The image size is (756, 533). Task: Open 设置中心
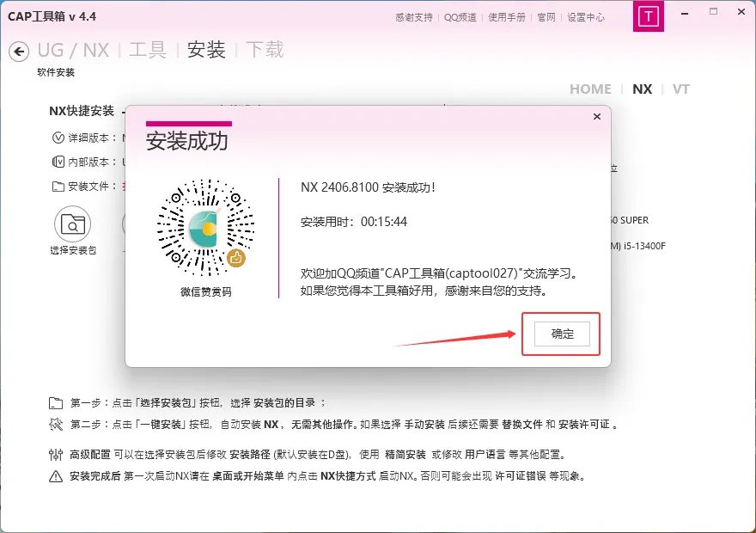tap(585, 17)
